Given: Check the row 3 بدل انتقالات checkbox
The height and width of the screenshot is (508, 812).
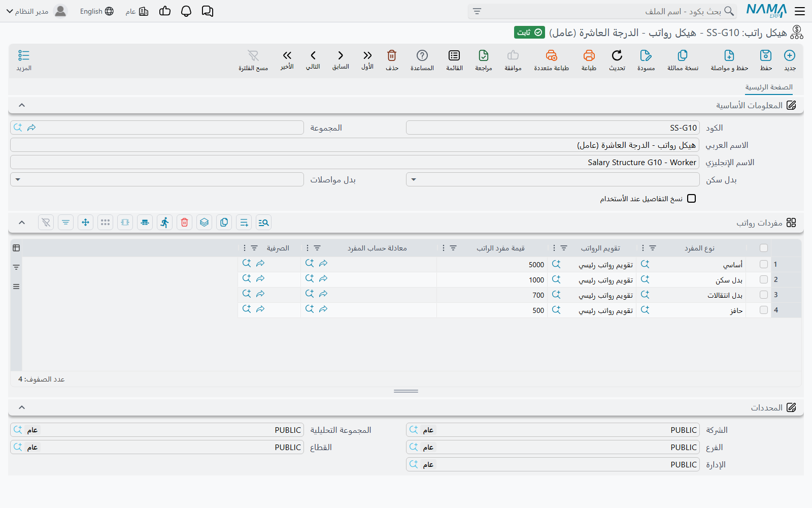Looking at the screenshot, I should click(764, 295).
